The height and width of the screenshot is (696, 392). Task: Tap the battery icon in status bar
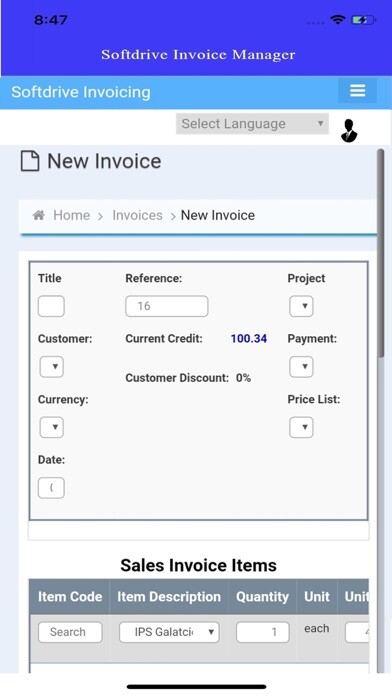(x=364, y=20)
